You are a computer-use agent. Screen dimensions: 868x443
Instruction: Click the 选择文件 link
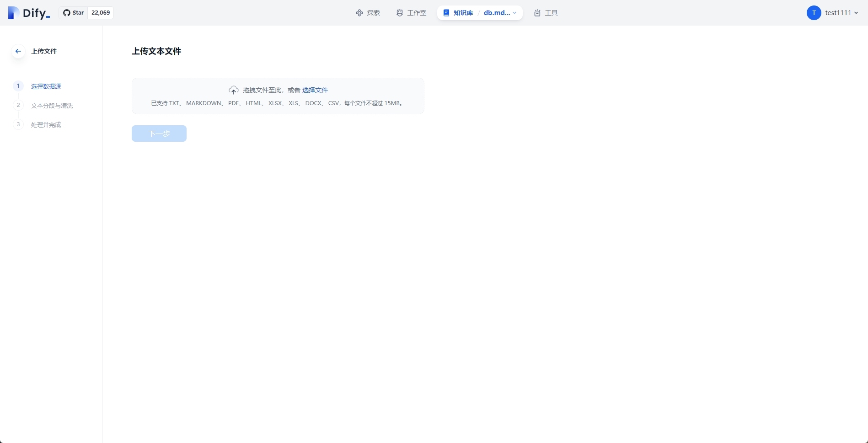[x=315, y=90]
